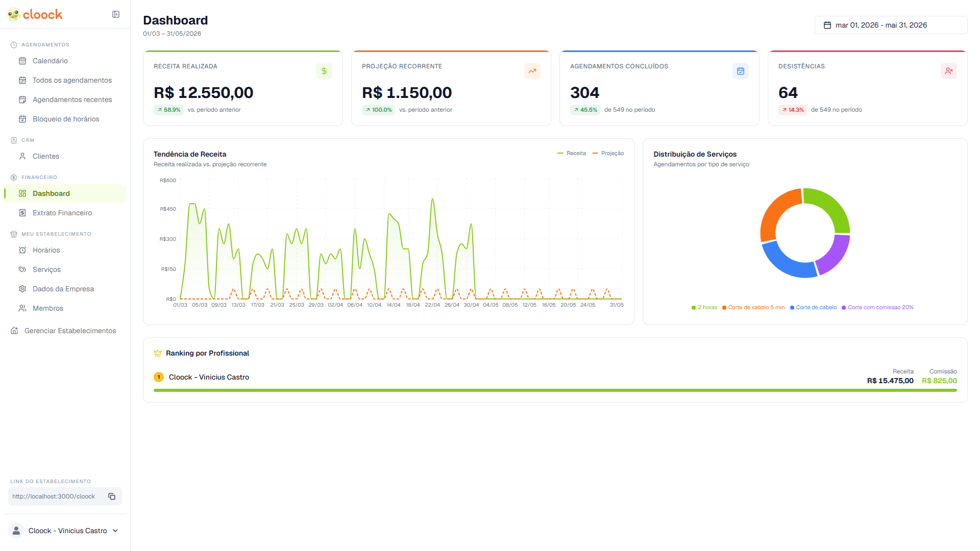Click the crown icon beside Ranking por Profissional

[x=157, y=353]
